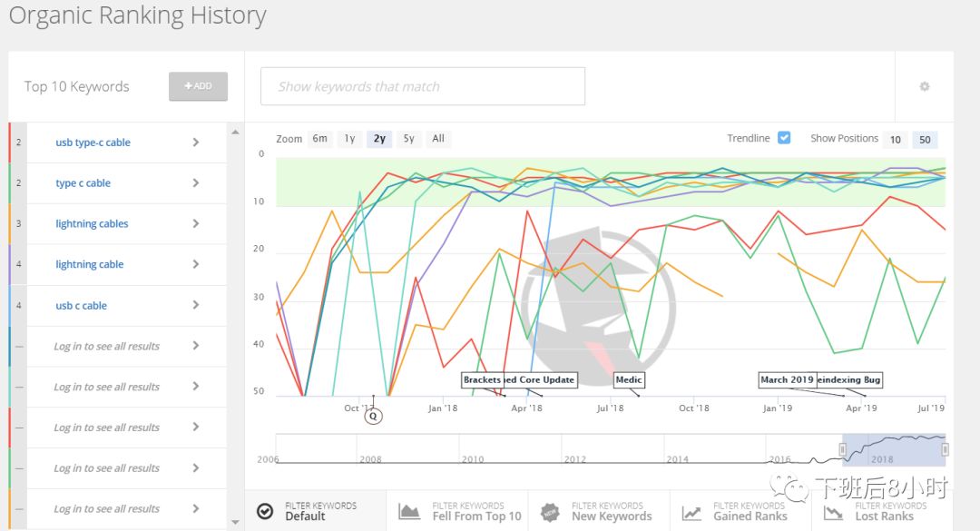Click the New Keywords badge icon

(550, 512)
